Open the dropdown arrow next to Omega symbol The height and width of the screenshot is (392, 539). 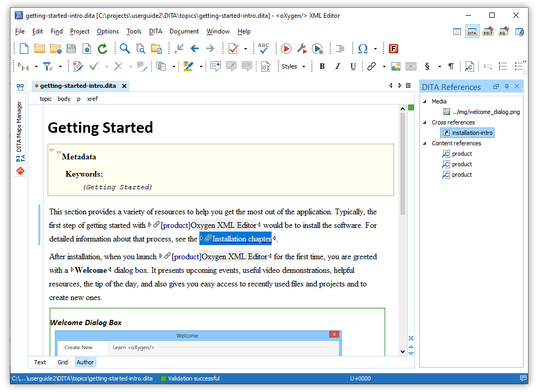pyautogui.click(x=375, y=49)
